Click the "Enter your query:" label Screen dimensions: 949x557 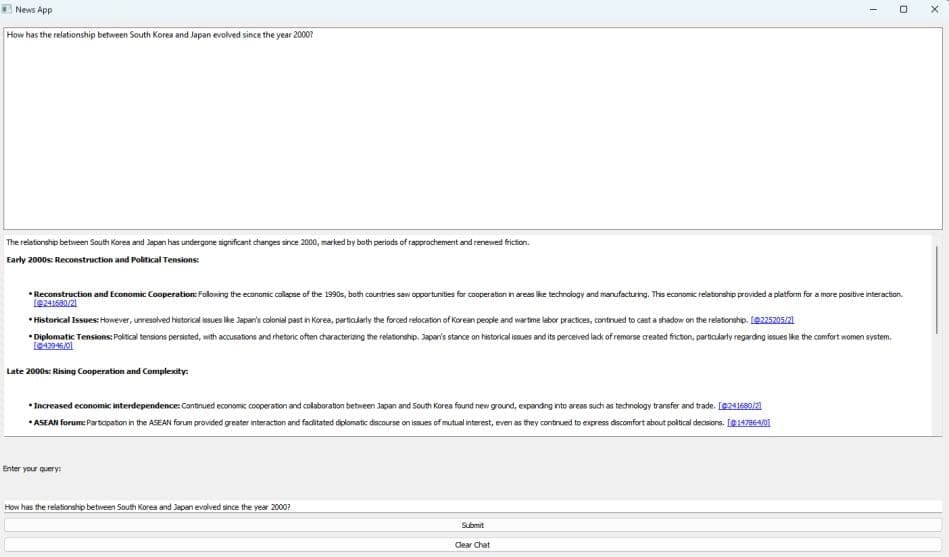pyautogui.click(x=32, y=468)
